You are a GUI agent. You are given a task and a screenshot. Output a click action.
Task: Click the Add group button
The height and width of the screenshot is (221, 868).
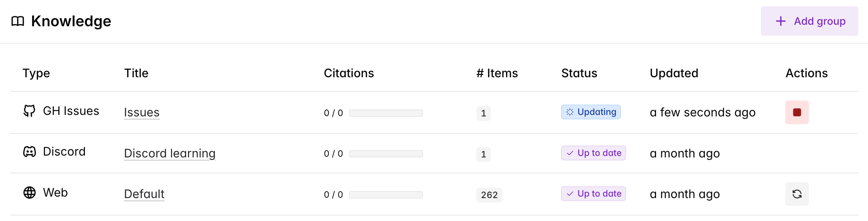[x=809, y=21]
